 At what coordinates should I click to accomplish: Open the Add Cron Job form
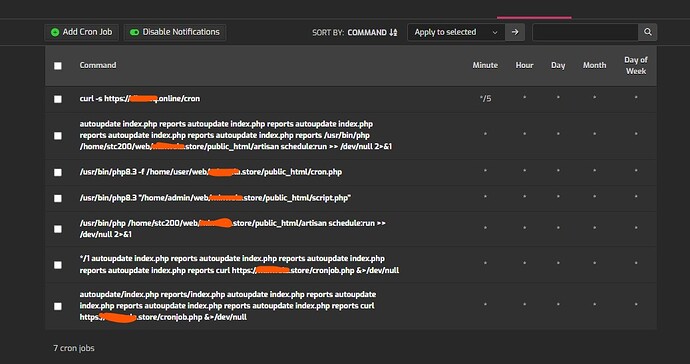81,32
